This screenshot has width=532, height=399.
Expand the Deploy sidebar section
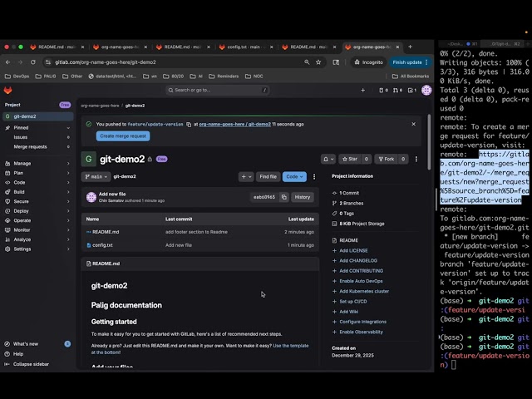(37, 211)
